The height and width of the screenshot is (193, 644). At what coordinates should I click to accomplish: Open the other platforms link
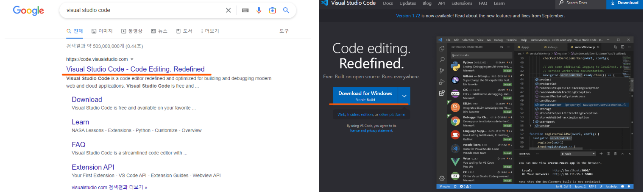click(392, 115)
